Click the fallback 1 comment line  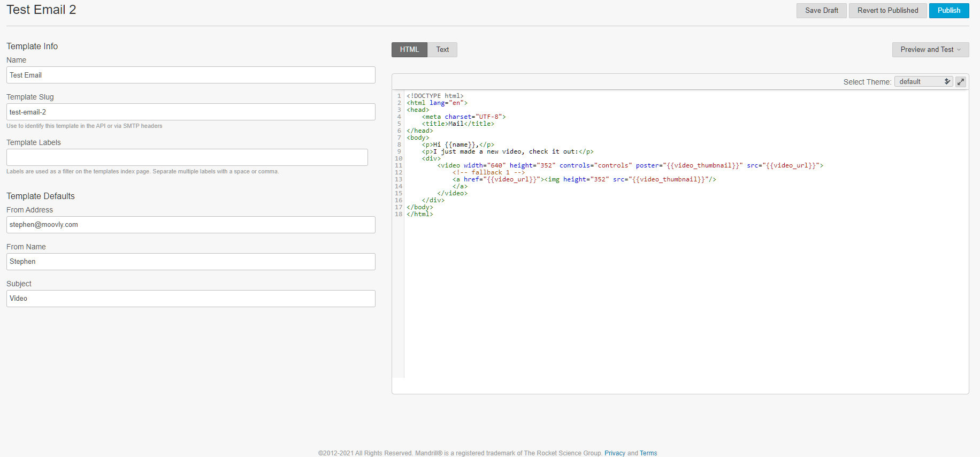pyautogui.click(x=489, y=172)
